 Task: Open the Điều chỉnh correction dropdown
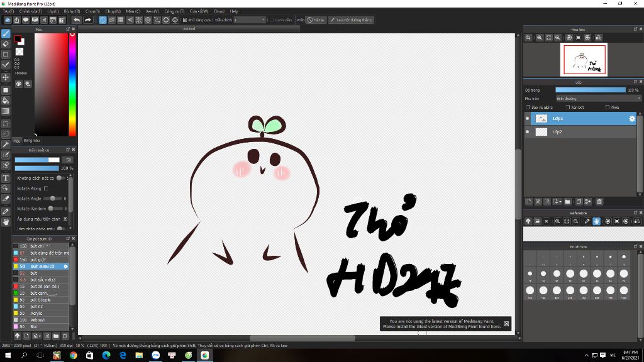(250, 19)
